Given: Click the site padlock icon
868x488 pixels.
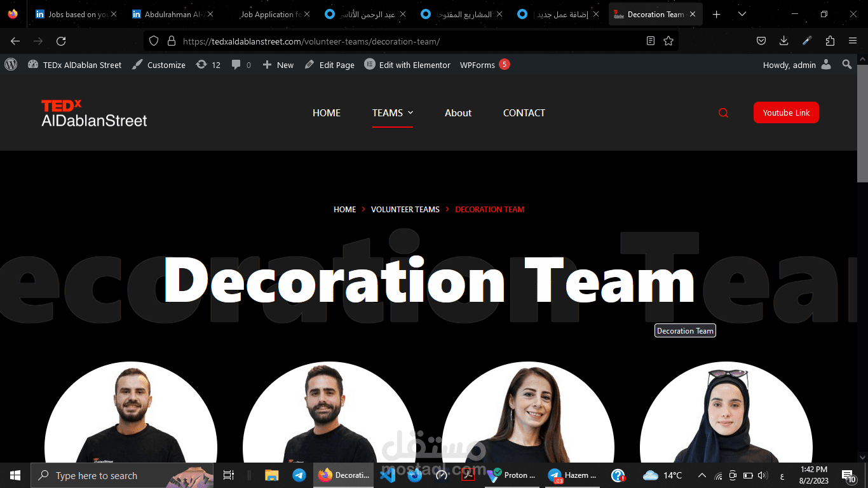Looking at the screenshot, I should click(171, 41).
